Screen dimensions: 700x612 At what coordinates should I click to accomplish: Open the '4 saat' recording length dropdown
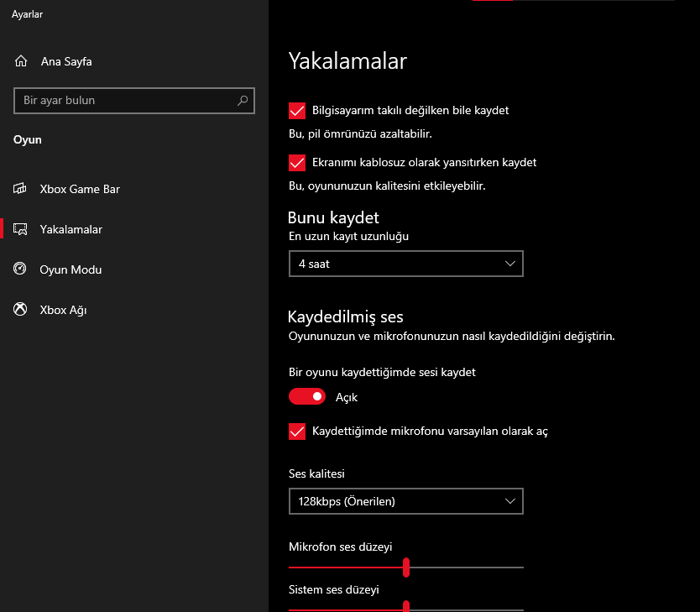(x=405, y=264)
